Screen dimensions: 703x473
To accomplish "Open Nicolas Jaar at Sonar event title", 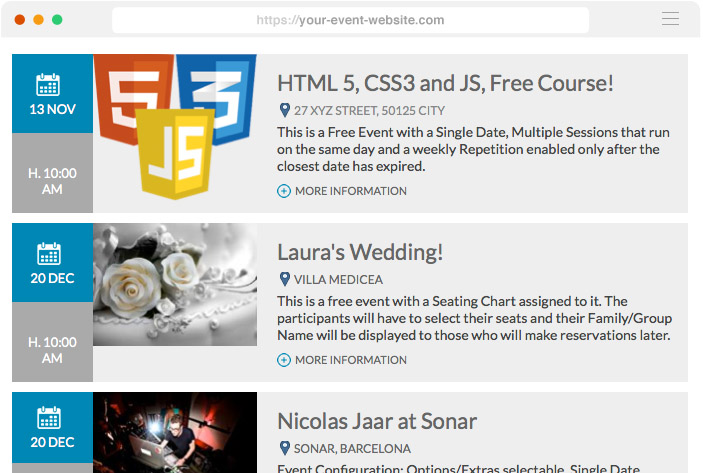I will (377, 421).
